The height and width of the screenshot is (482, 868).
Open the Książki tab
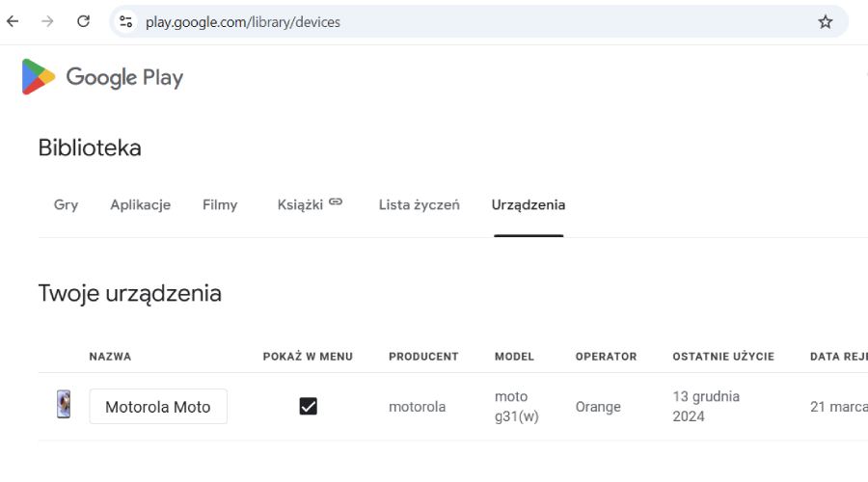pos(300,204)
